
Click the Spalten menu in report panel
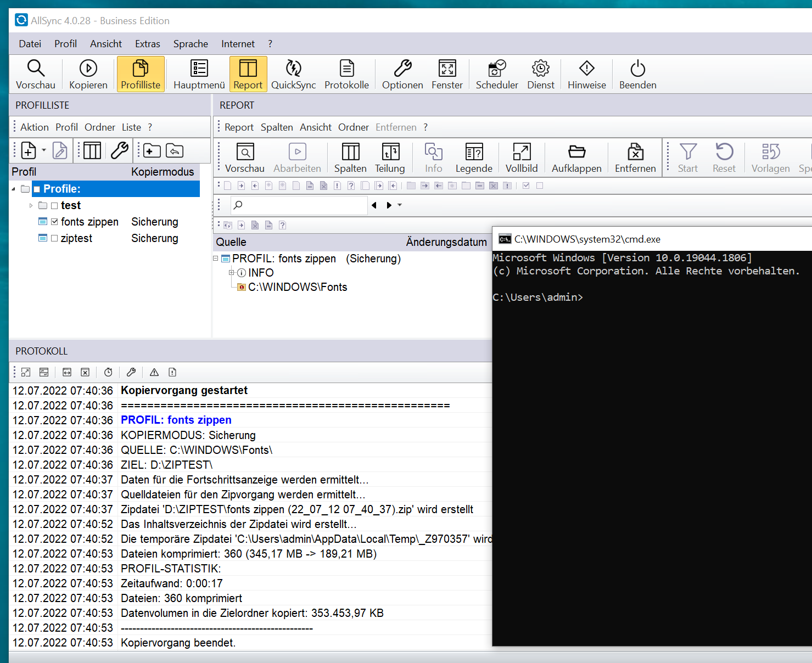point(276,127)
